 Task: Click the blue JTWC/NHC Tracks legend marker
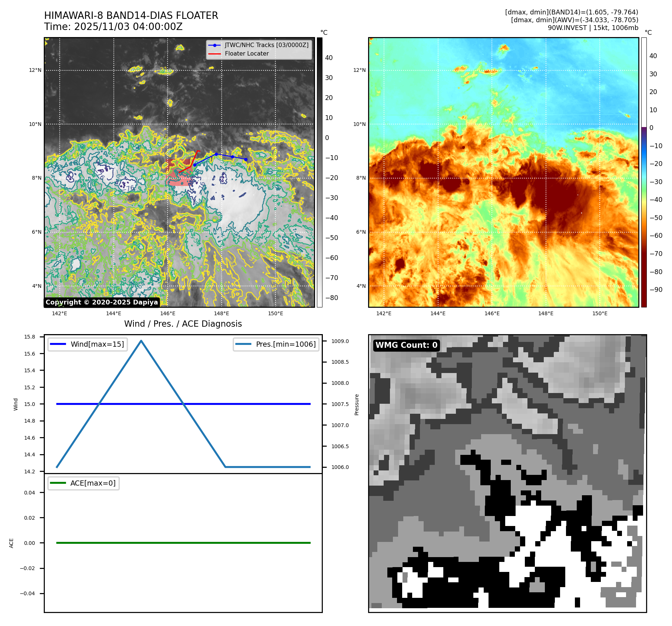[215, 45]
